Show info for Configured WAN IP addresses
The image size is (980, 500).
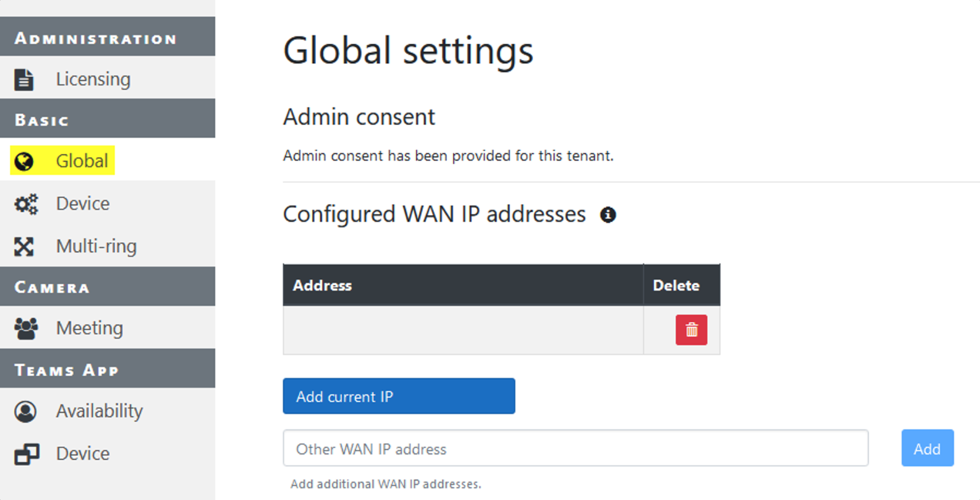tap(608, 215)
